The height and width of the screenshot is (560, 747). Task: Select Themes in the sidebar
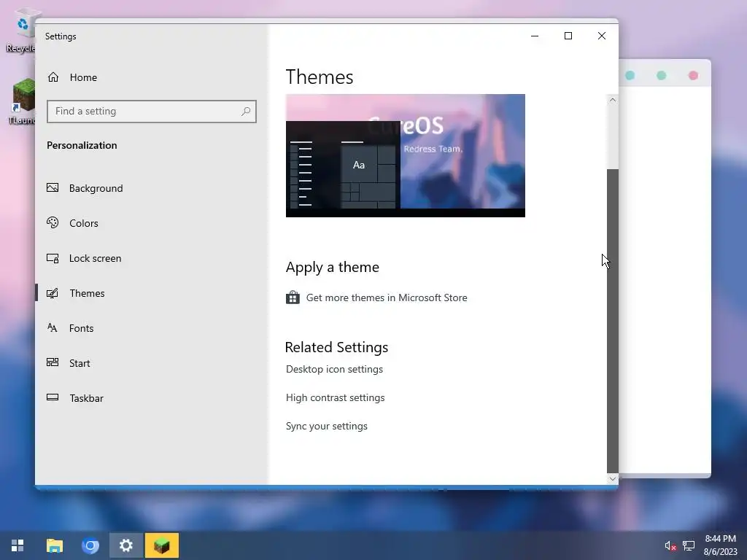[152, 293]
